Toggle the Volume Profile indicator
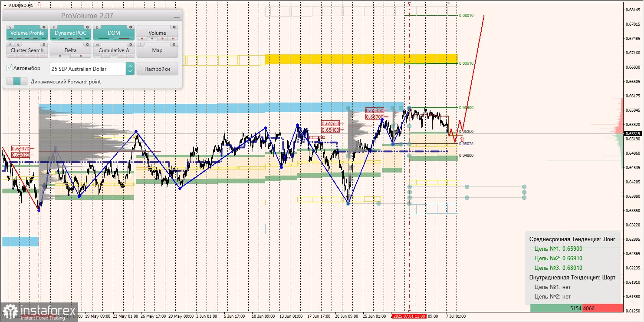The width and height of the screenshot is (644, 322). 27,33
